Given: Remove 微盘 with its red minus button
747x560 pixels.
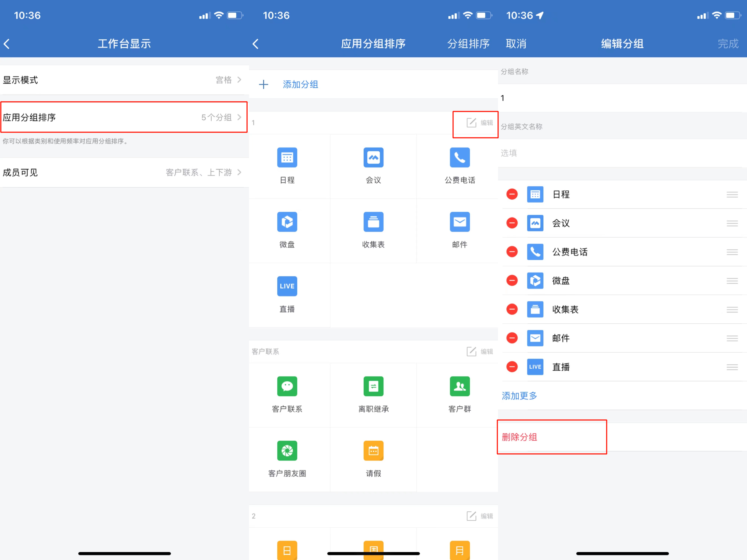Looking at the screenshot, I should 512,280.
